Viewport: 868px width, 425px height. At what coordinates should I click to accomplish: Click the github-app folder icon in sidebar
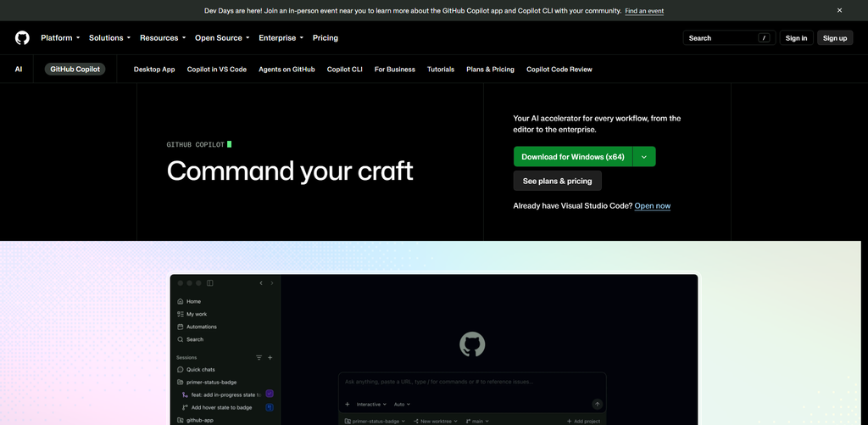(180, 420)
